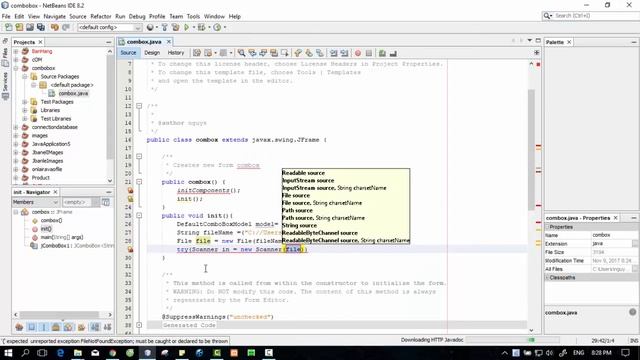The height and width of the screenshot is (360, 640).
Task: Open the Refactor menu
Action: point(100,16)
